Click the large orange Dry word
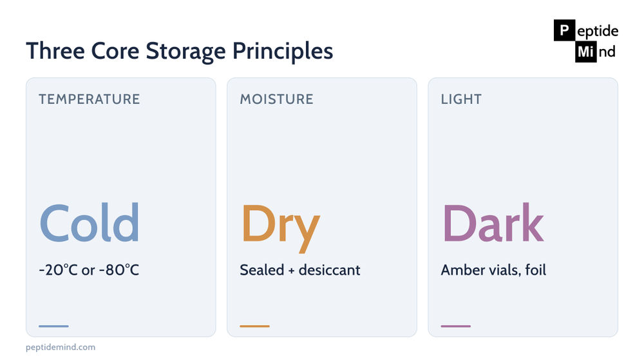The image size is (644, 363). click(281, 228)
